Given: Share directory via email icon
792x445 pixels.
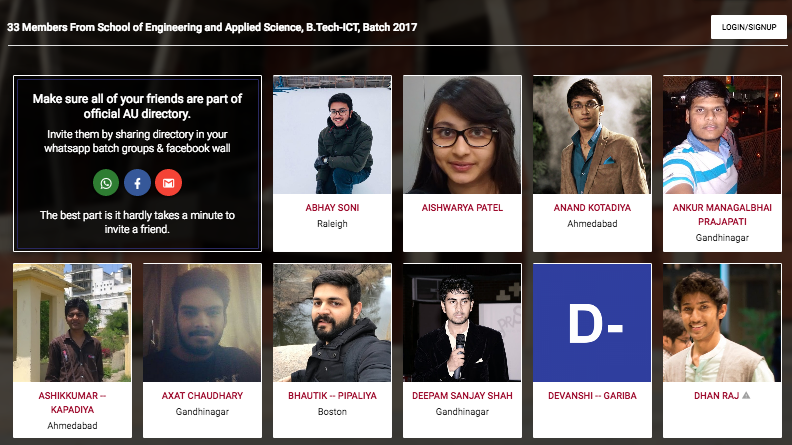Looking at the screenshot, I should (169, 183).
